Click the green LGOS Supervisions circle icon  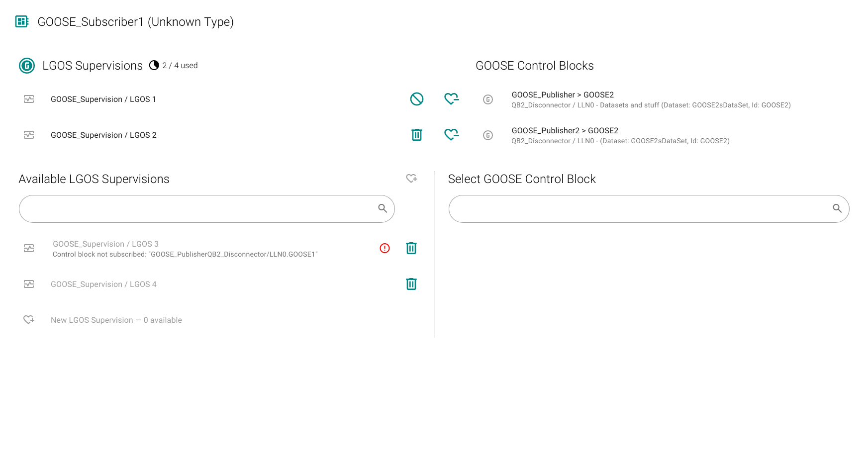(27, 66)
